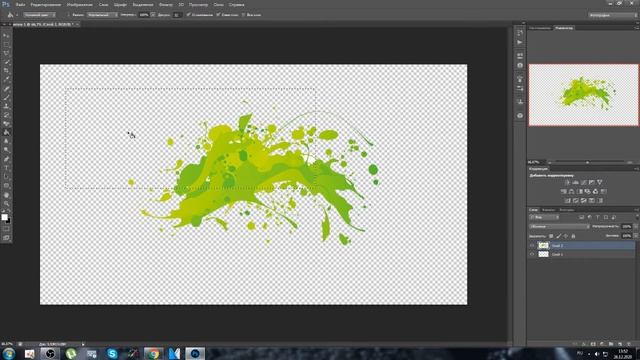Switch to the Гистограмма tab
The width and height of the screenshot is (640, 360).
540,28
